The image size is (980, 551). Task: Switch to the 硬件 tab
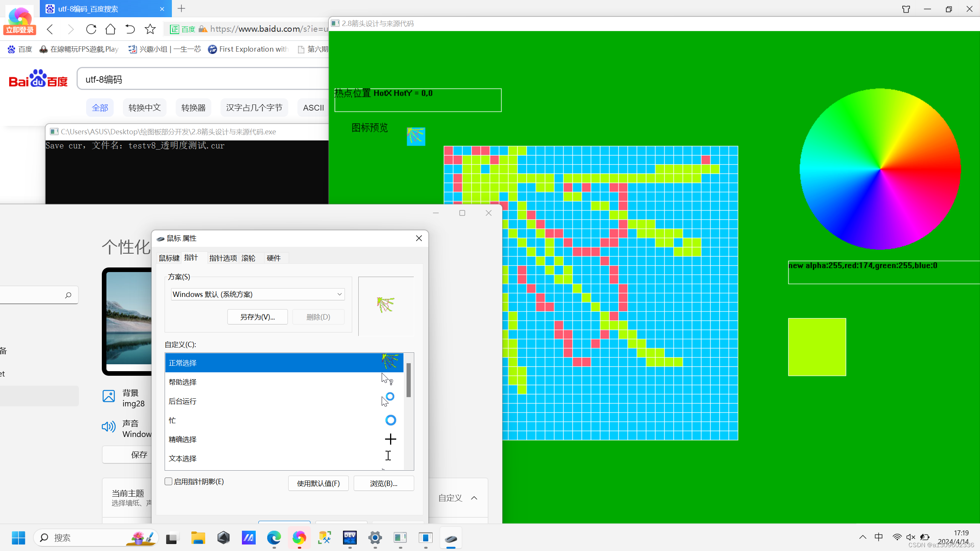tap(273, 258)
